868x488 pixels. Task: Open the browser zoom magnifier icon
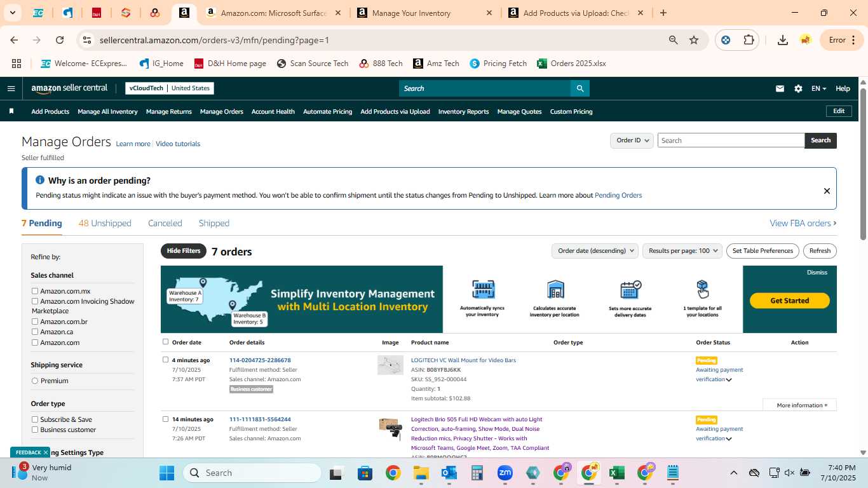673,40
